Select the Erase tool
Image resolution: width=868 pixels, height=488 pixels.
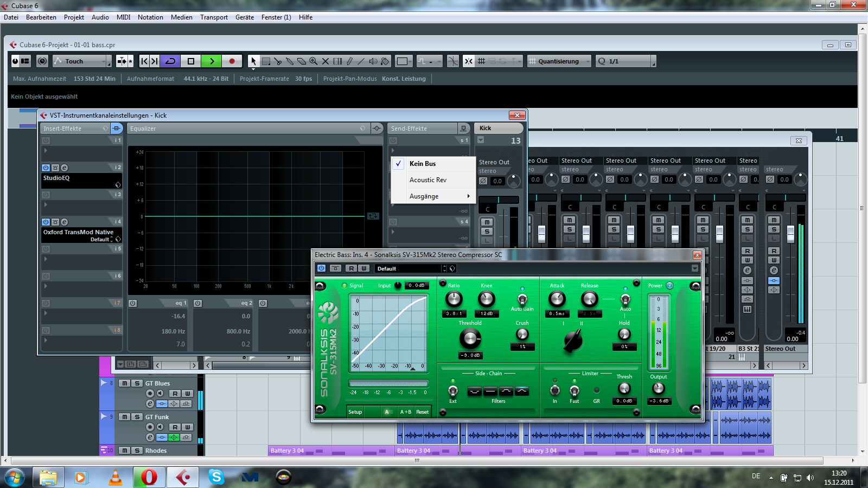point(302,61)
